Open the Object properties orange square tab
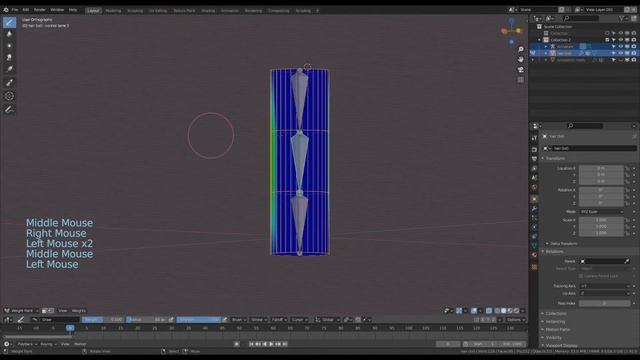640x360 pixels. (x=534, y=199)
